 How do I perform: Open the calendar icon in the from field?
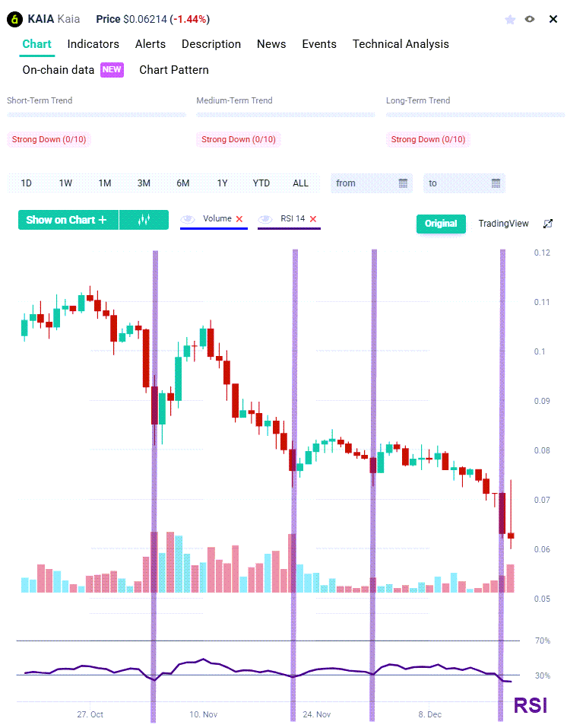[x=403, y=183]
